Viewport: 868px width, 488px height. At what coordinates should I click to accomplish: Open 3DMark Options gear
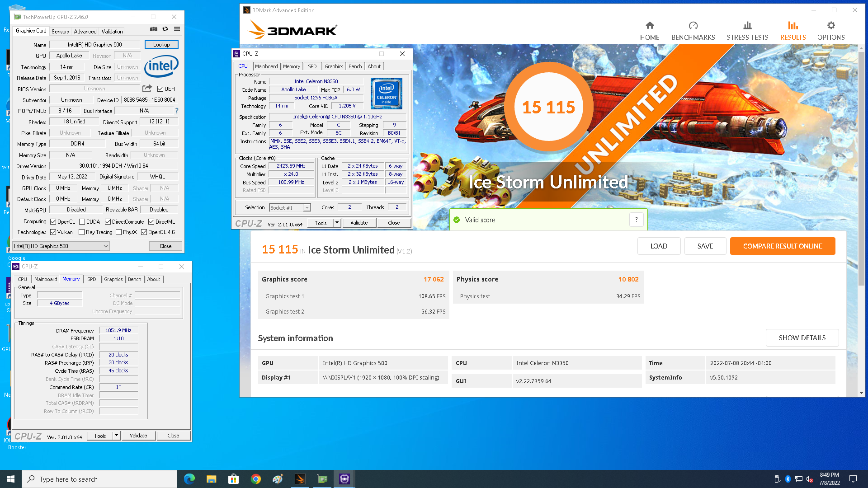[831, 31]
